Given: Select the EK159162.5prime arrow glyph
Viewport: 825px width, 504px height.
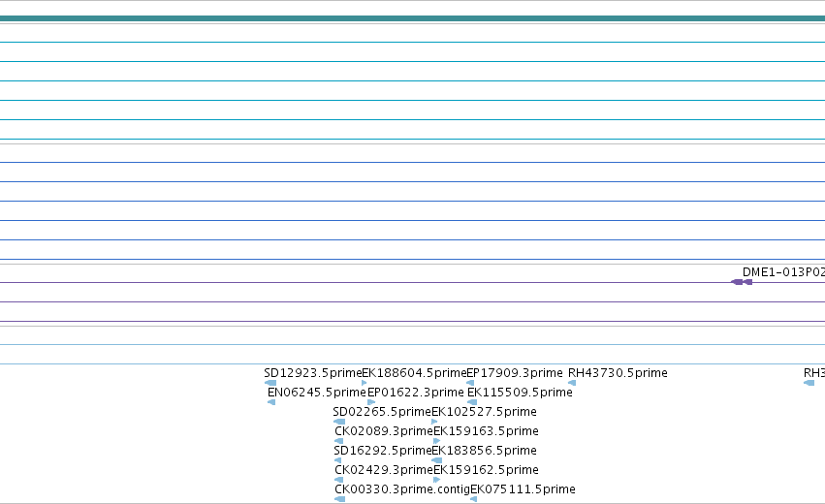Looking at the screenshot, I should (x=436, y=480).
